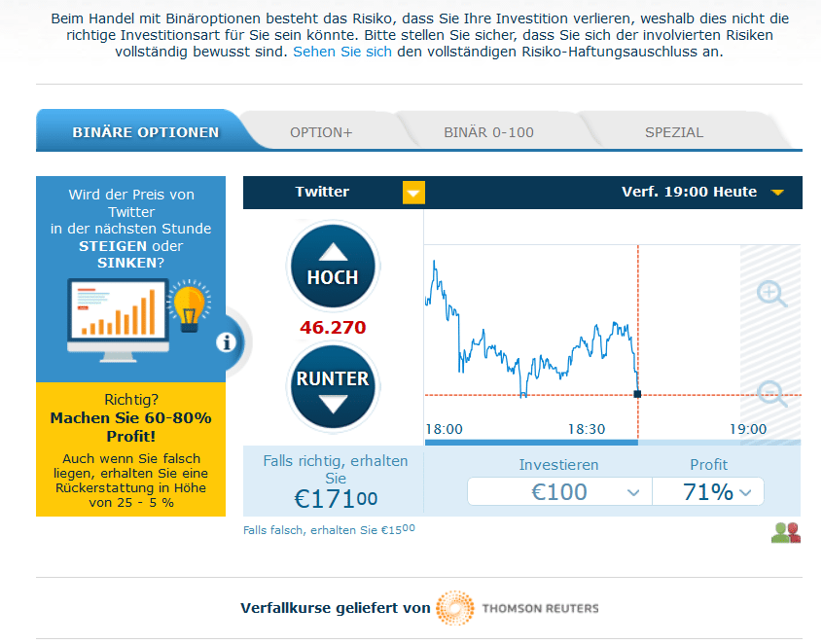Click the current price marker on chart

click(638, 394)
